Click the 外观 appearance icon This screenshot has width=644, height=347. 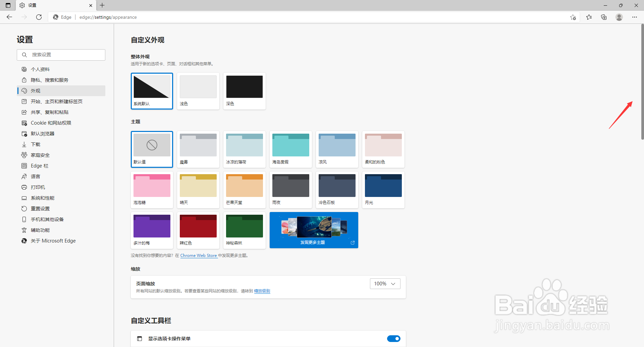pos(24,91)
